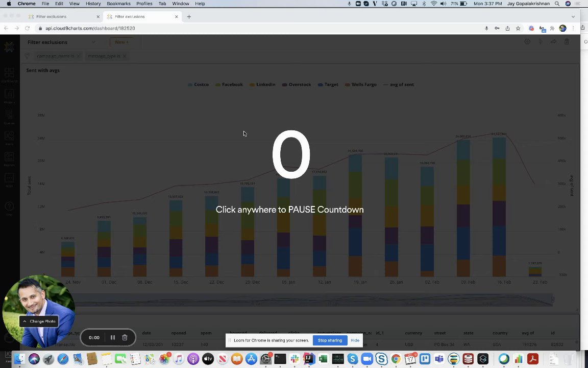Image resolution: width=588 pixels, height=368 pixels.
Task: Toggle Overstock series in legend
Action: [297, 84]
